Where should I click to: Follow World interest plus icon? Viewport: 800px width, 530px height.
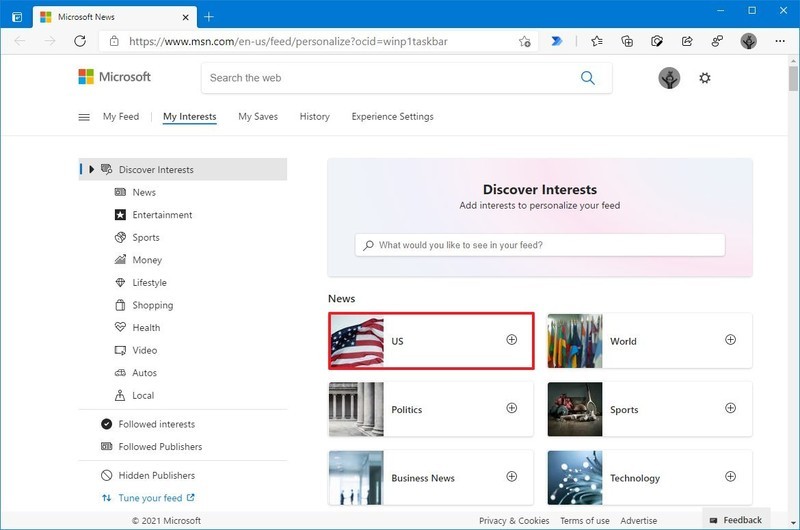(x=731, y=340)
